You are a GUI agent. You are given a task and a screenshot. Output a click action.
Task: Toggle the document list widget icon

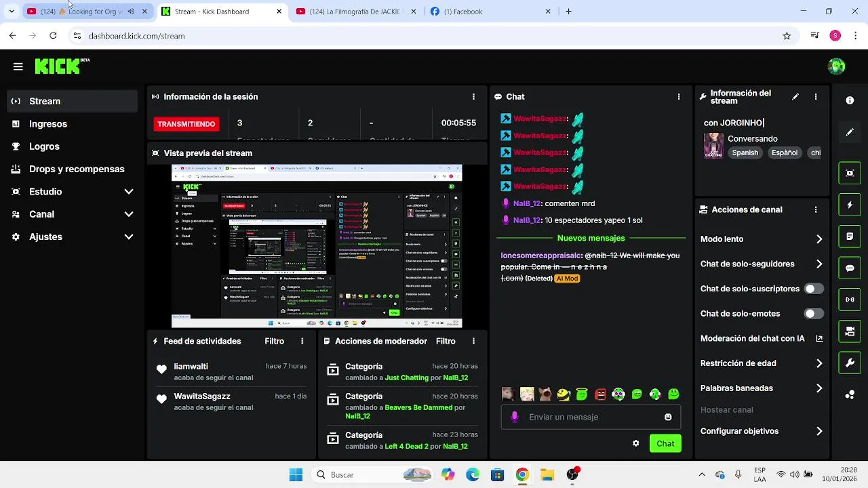pyautogui.click(x=850, y=237)
